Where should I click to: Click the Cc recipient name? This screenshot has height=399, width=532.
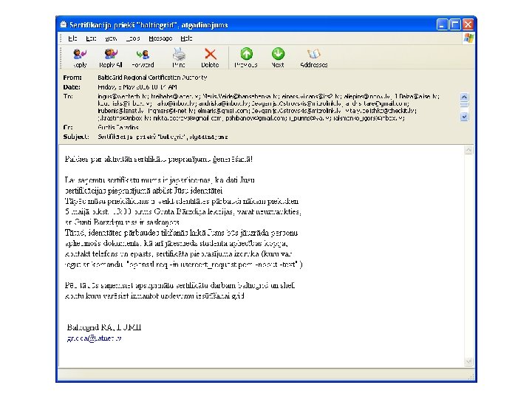click(118, 127)
